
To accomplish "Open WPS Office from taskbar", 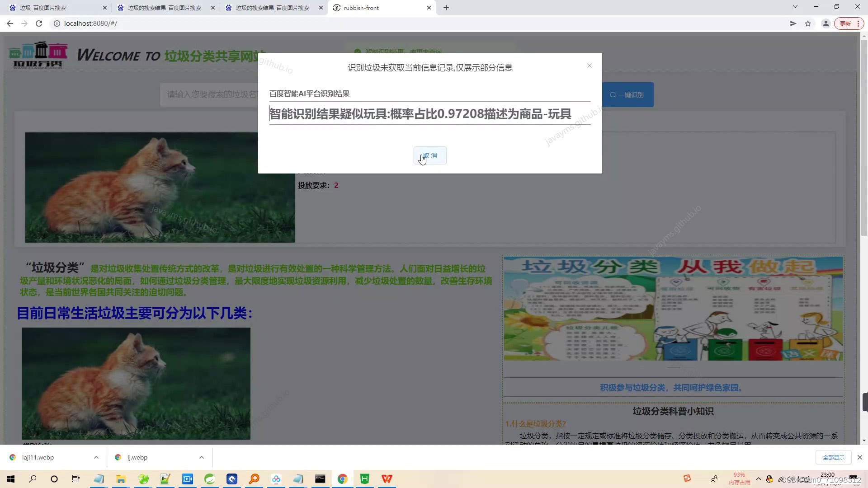I will [x=387, y=479].
